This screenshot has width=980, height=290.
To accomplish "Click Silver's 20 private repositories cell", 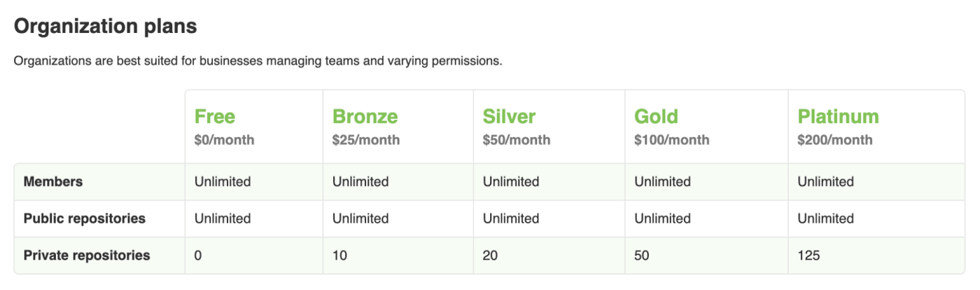I will 490,256.
